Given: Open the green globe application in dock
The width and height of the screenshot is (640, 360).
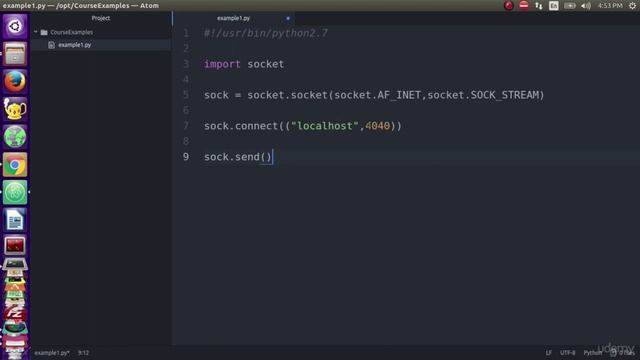Looking at the screenshot, I should point(15,137).
